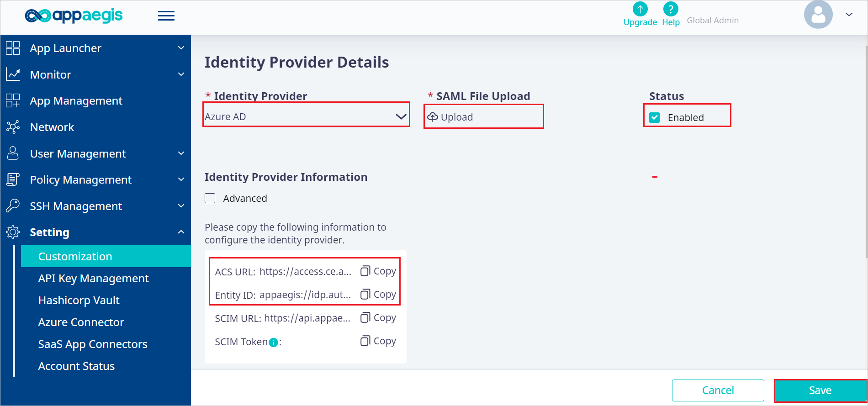868x406 pixels.
Task: Click the Appaegis logo
Action: click(73, 16)
